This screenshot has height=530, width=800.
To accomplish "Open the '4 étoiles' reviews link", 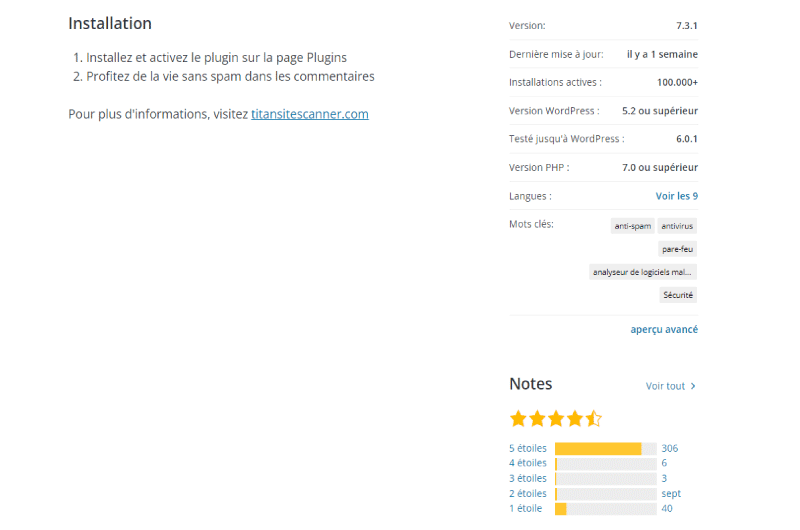I will point(528,463).
